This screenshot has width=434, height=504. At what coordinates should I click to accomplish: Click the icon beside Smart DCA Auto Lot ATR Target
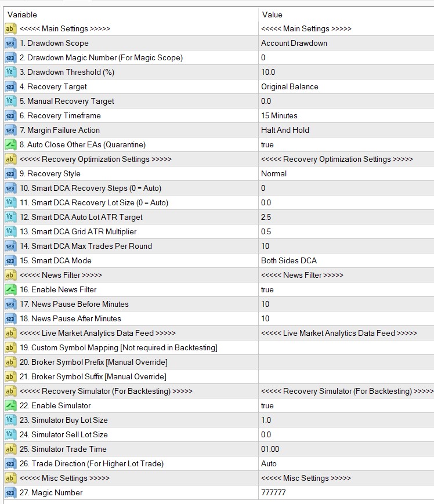(x=10, y=217)
